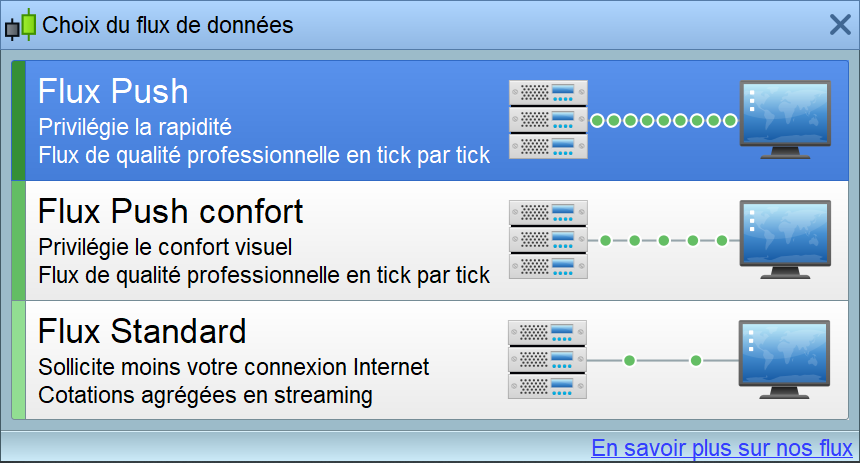Click the monitor icon in Flux Standard row
This screenshot has width=860, height=463.
click(785, 360)
